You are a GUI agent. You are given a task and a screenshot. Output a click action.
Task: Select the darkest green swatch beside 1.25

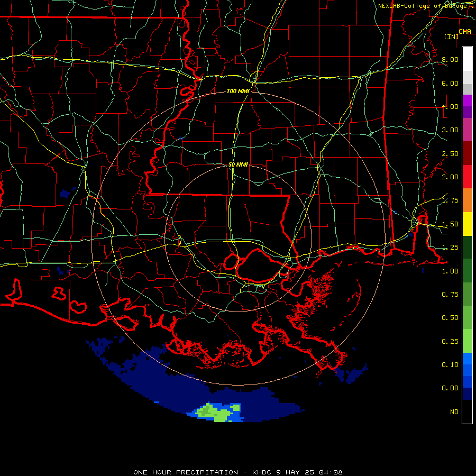[x=467, y=248]
